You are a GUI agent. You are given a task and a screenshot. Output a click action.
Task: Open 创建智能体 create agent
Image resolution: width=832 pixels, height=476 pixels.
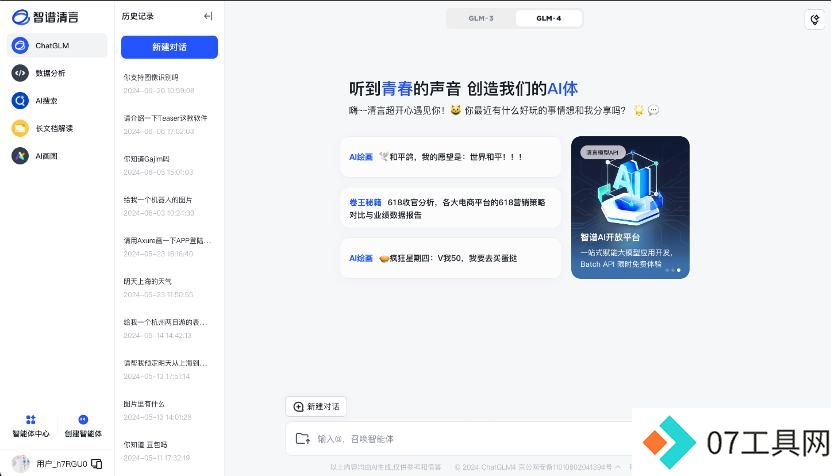coord(83,426)
